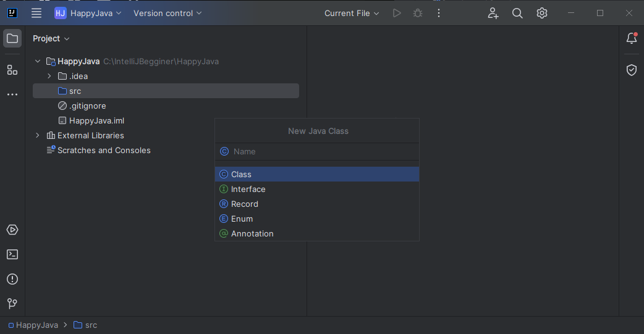Click the project path C:\IntelliJBegginer\HappyJava text
Image resolution: width=644 pixels, height=334 pixels.
(161, 62)
